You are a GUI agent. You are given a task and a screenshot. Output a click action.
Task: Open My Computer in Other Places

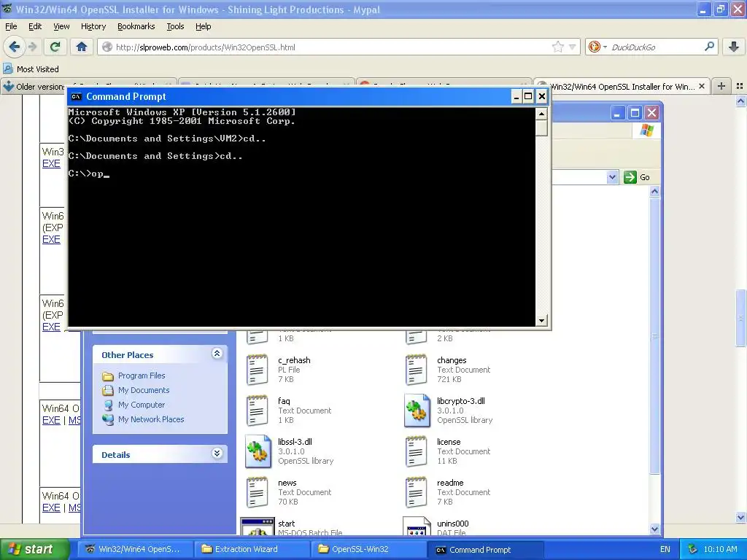tap(142, 405)
